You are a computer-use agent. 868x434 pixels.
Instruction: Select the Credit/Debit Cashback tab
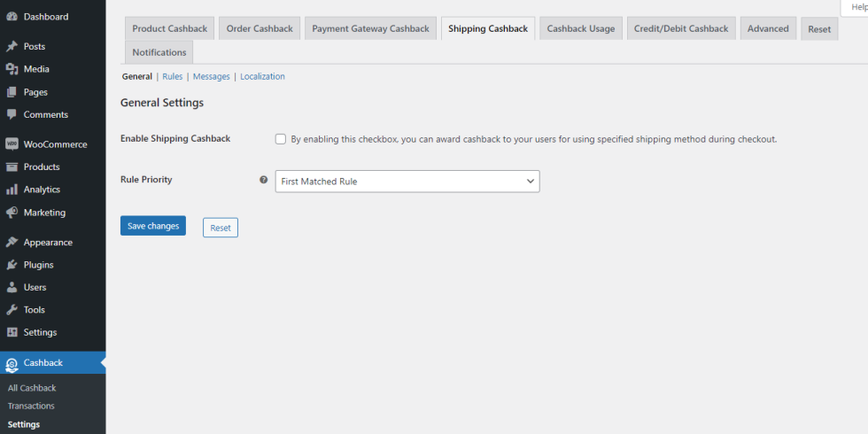(680, 29)
